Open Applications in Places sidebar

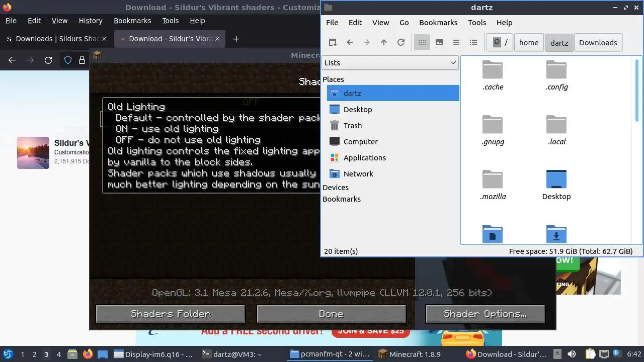click(393, 158)
